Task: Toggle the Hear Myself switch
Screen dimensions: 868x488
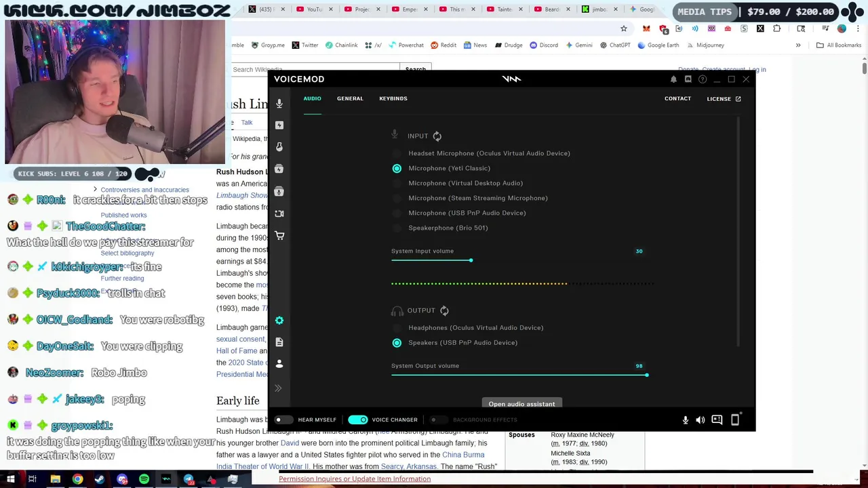Action: 283,420
